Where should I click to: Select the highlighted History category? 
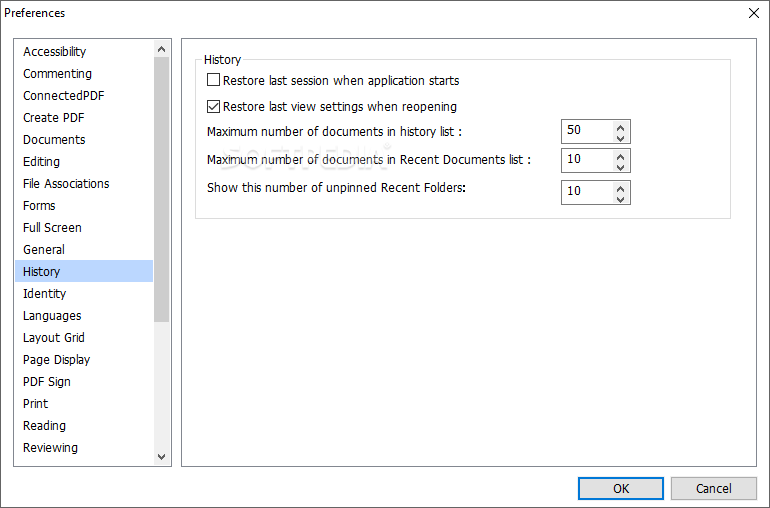pos(84,271)
